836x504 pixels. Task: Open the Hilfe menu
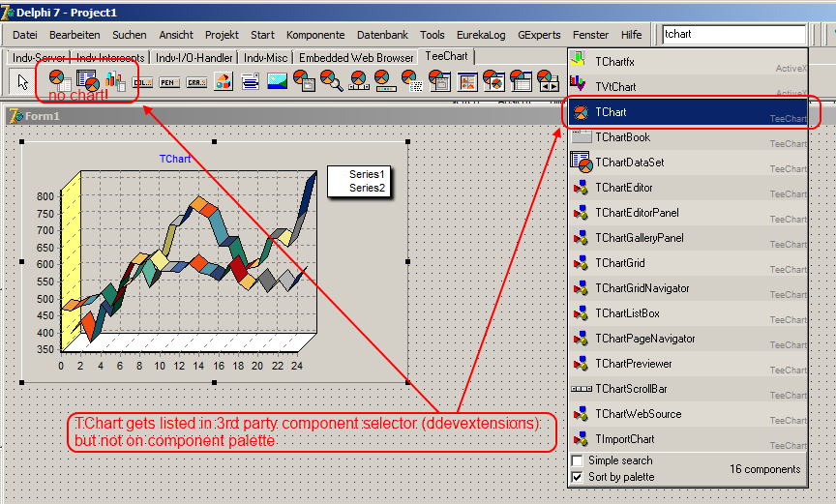point(631,35)
